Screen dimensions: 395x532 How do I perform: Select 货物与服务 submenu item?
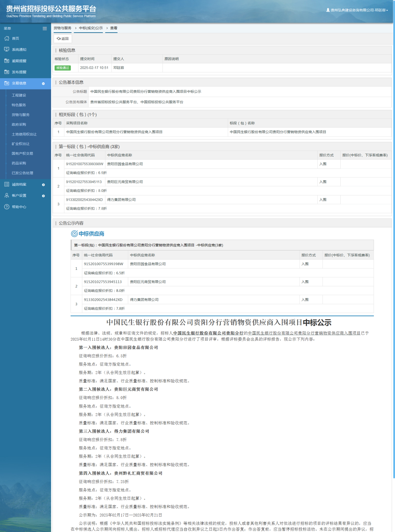[x=20, y=115]
